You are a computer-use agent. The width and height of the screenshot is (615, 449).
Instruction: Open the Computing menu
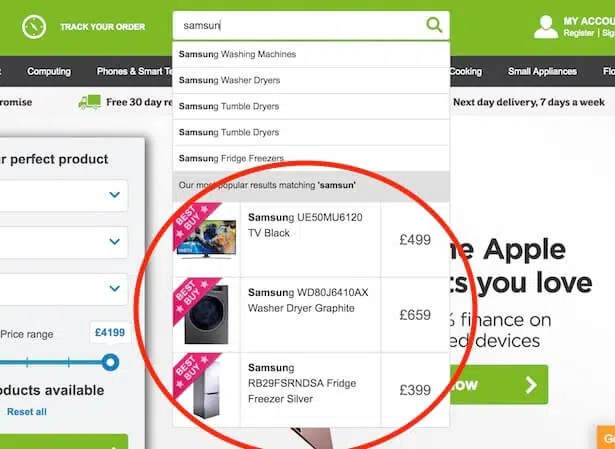[49, 71]
